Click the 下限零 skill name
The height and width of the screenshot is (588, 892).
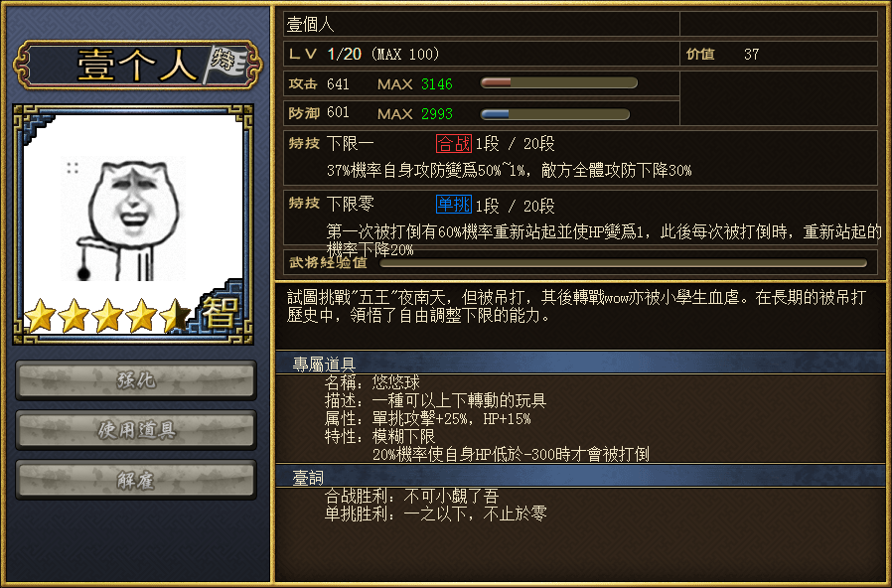[351, 204]
